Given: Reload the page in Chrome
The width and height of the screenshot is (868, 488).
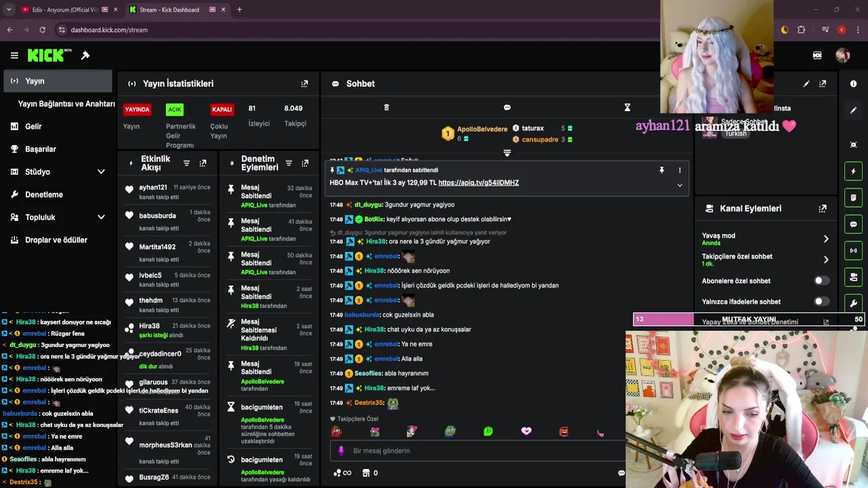Looking at the screenshot, I should [42, 30].
